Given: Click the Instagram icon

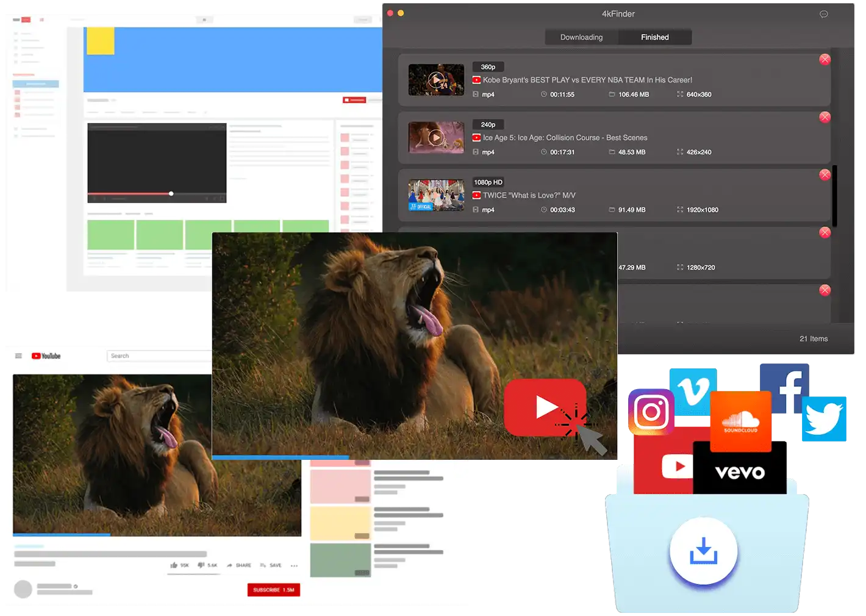Looking at the screenshot, I should 651,412.
